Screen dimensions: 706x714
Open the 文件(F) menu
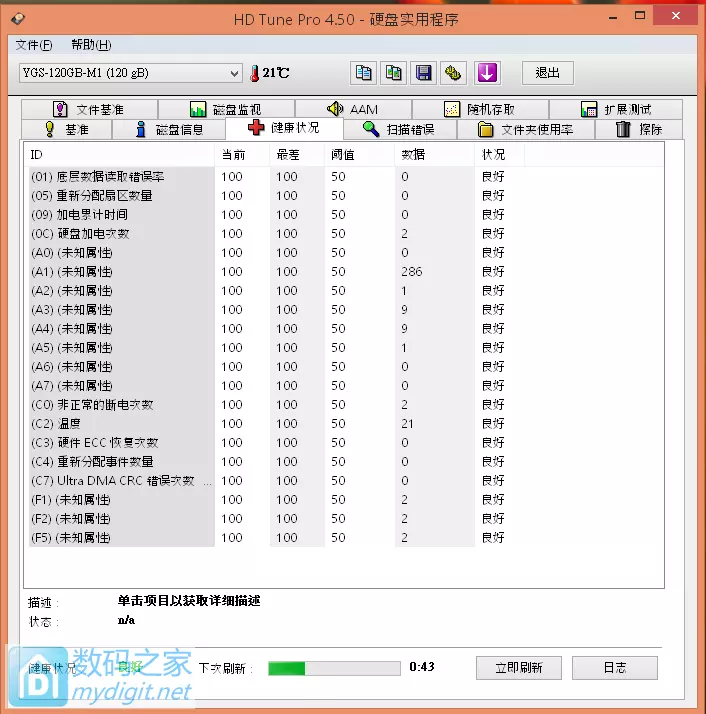(34, 45)
